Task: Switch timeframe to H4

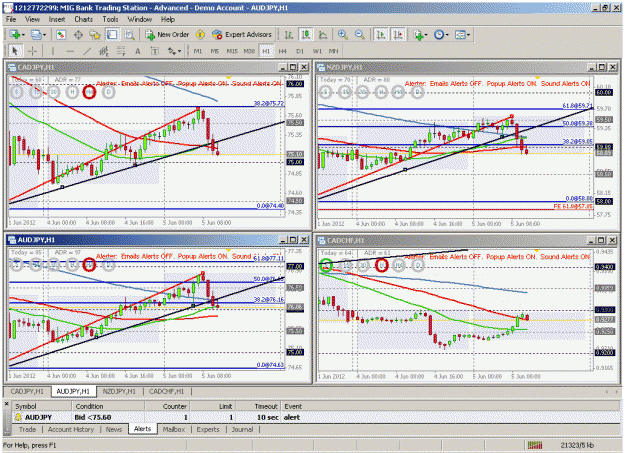Action: click(x=283, y=51)
